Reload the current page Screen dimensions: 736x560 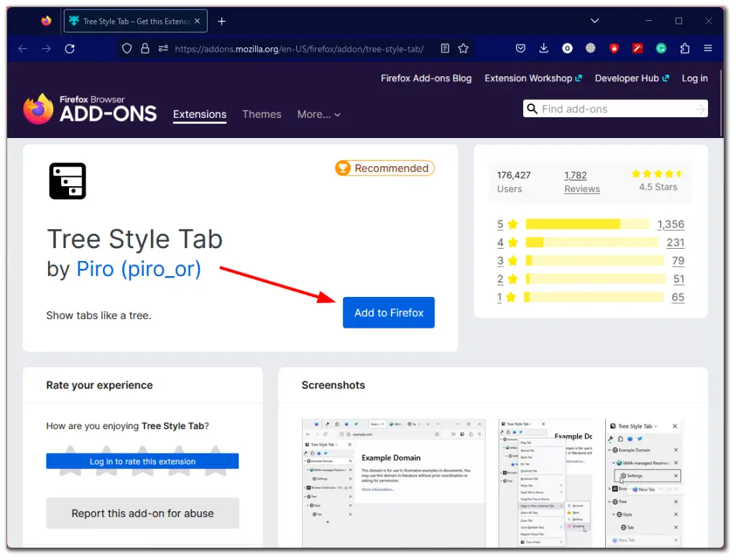[69, 49]
